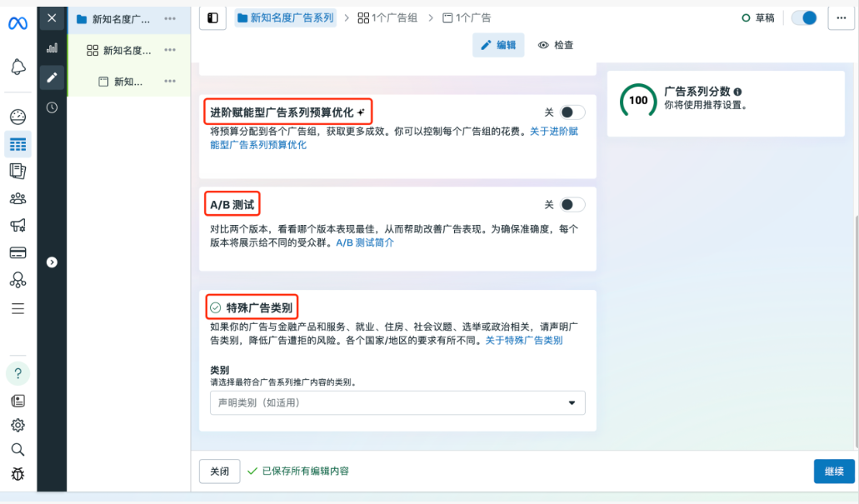Screen dimensions: 859x504
Task: Click the 继续 button
Action: pyautogui.click(x=833, y=471)
